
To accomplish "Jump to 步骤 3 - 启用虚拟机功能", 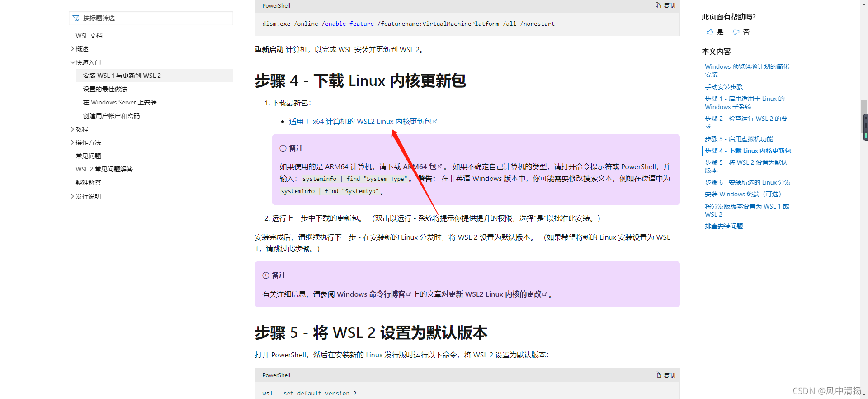I will click(739, 139).
